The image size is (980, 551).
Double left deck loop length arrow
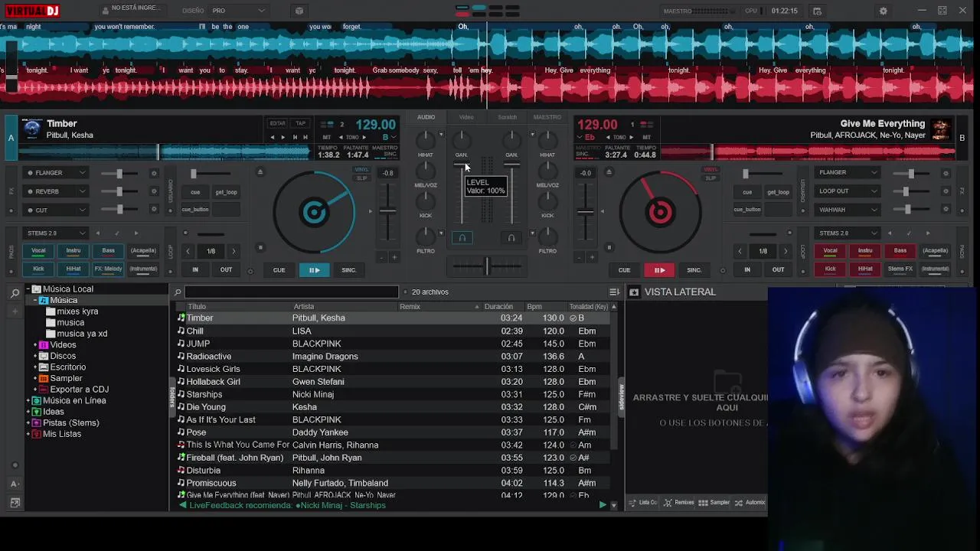point(234,251)
